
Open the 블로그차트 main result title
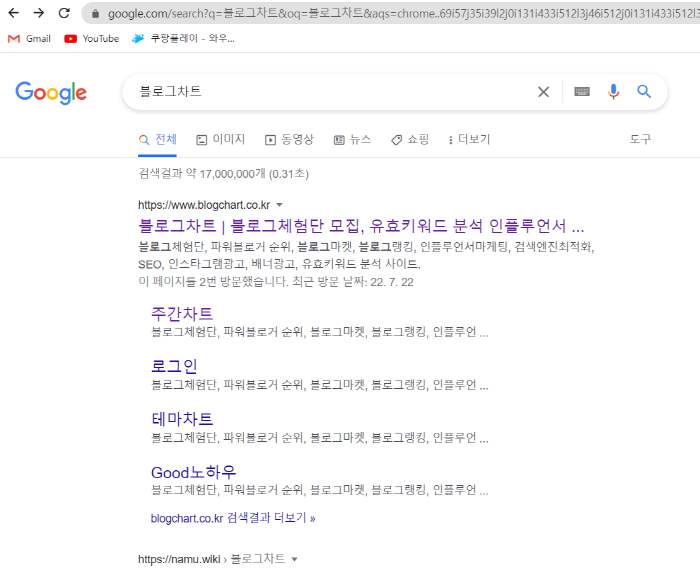(361, 226)
